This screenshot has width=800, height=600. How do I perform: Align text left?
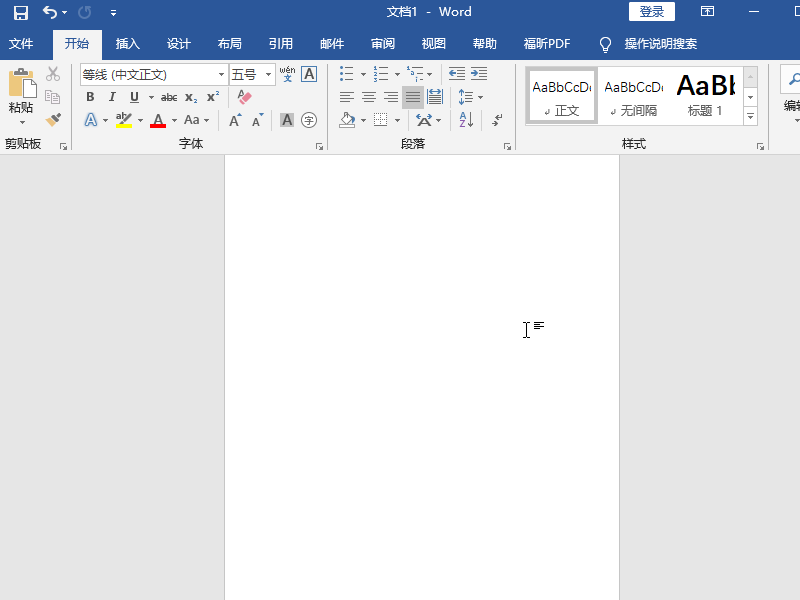click(347, 97)
